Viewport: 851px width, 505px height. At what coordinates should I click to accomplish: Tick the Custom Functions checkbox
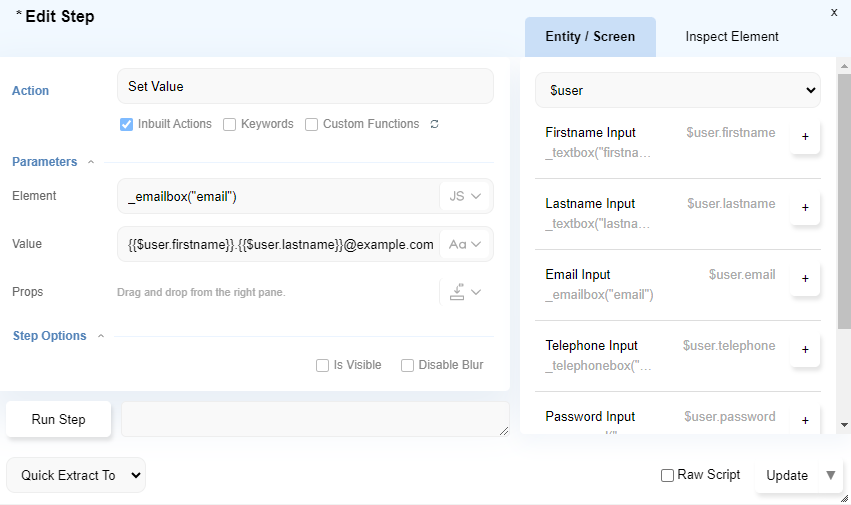click(312, 125)
